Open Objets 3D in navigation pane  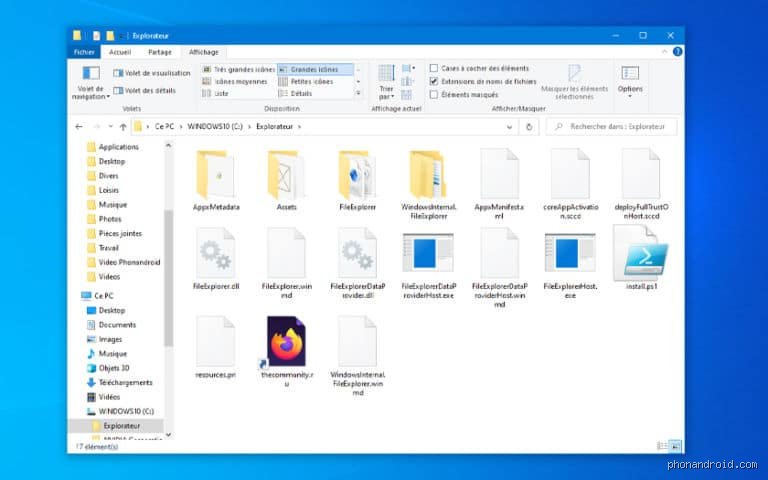pyautogui.click(x=108, y=368)
